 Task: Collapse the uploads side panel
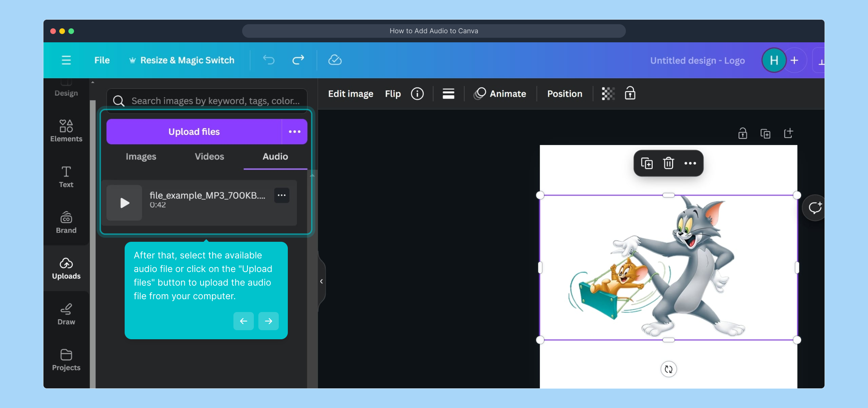pyautogui.click(x=321, y=281)
